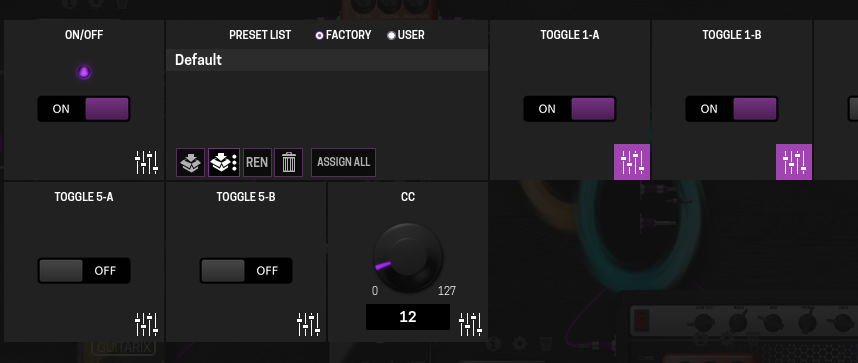Open the TOGGLE 5-B mixer icon

[x=308, y=325]
